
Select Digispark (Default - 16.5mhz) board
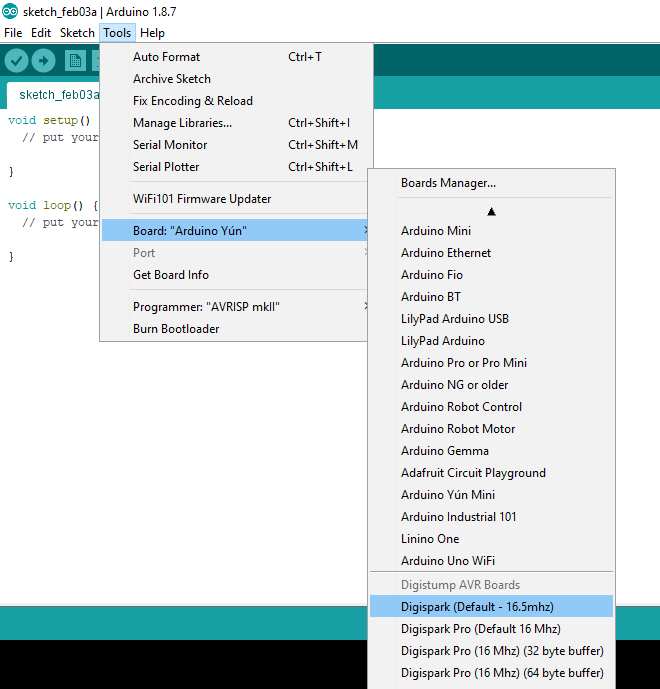[491, 606]
